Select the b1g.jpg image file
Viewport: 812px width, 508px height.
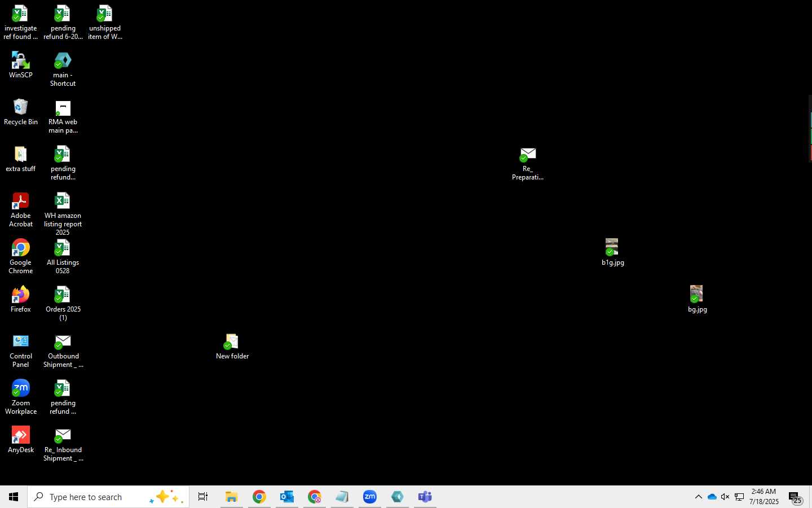612,252
